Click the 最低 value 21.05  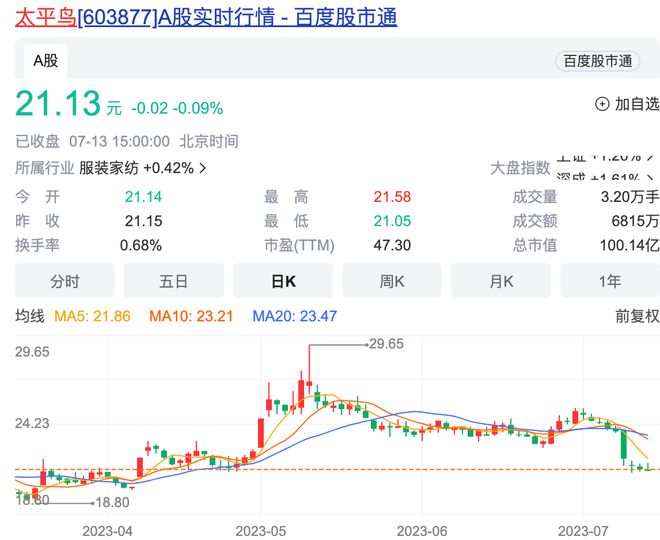point(392,221)
